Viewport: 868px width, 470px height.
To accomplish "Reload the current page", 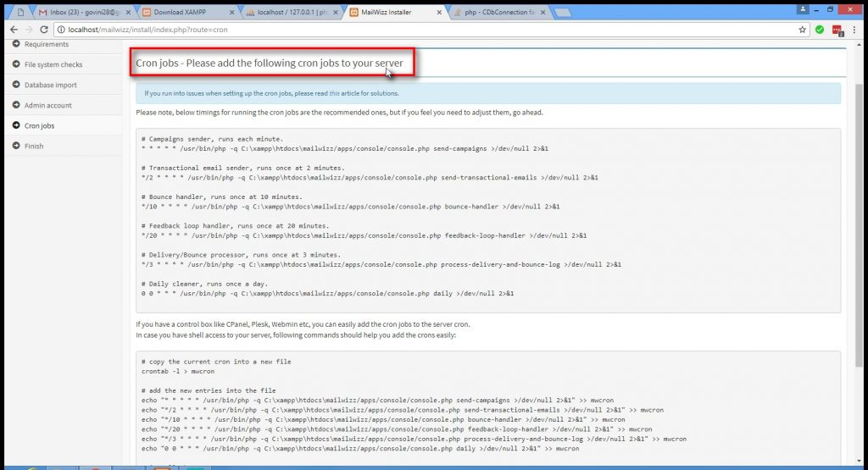I will [x=44, y=30].
